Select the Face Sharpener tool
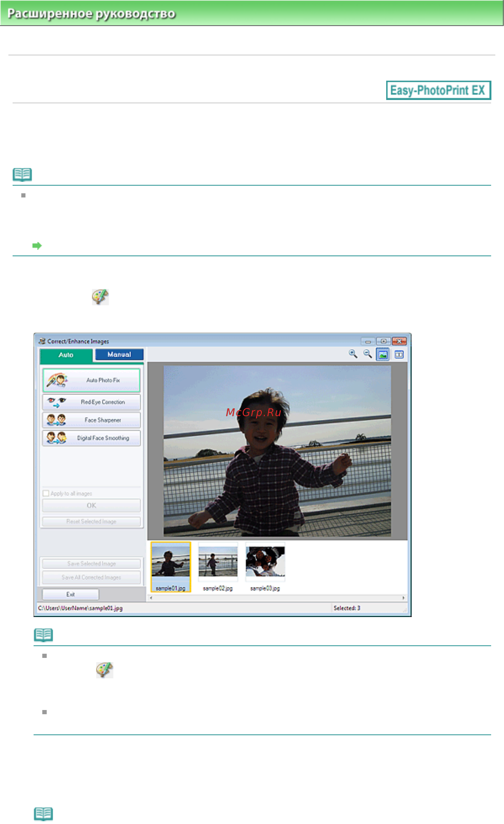The image size is (504, 824). click(91, 420)
